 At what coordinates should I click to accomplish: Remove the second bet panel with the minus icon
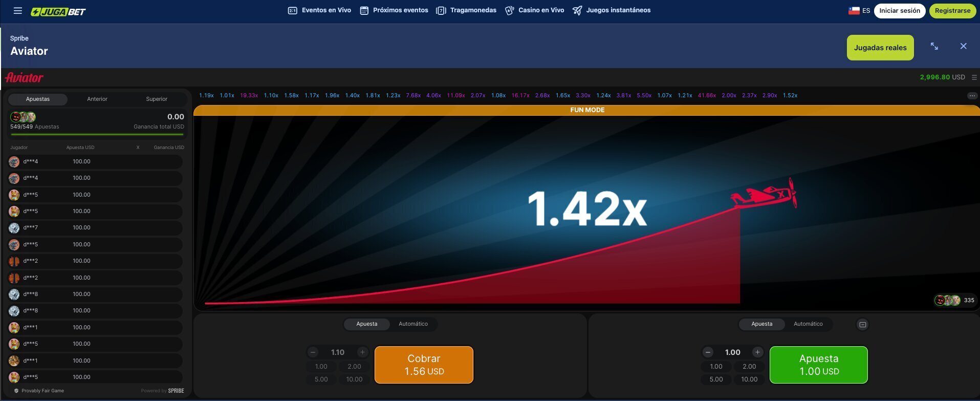point(862,325)
